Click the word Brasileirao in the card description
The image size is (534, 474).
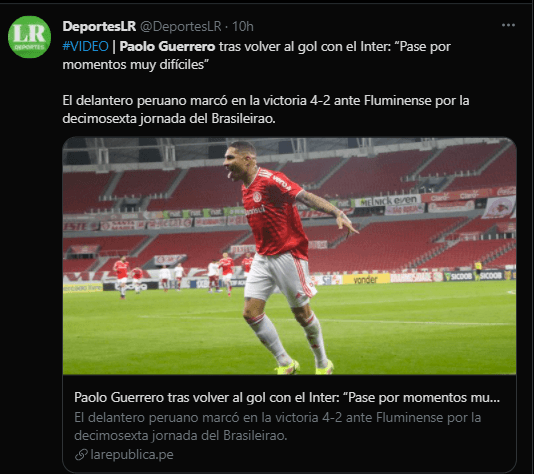click(255, 436)
